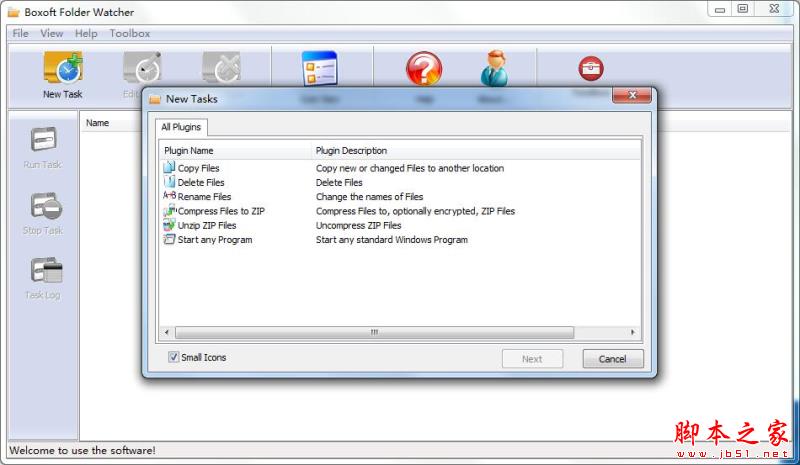Click the Delete Files plugin icon
Image resolution: width=800 pixels, height=465 pixels.
coord(169,182)
